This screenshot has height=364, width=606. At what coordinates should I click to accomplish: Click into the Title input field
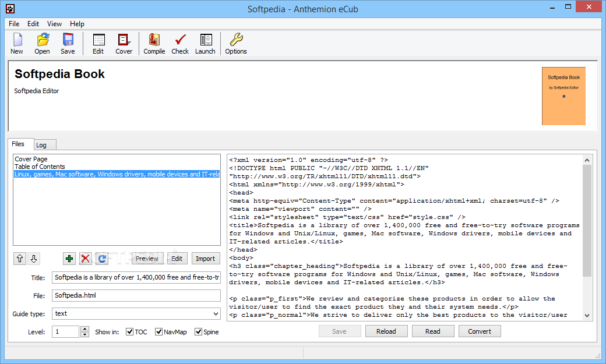pos(136,277)
